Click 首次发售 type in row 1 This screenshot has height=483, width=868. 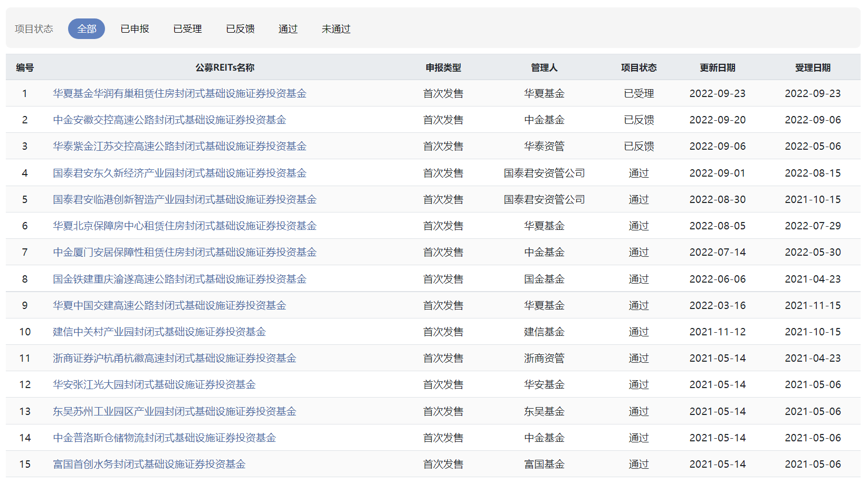point(443,93)
